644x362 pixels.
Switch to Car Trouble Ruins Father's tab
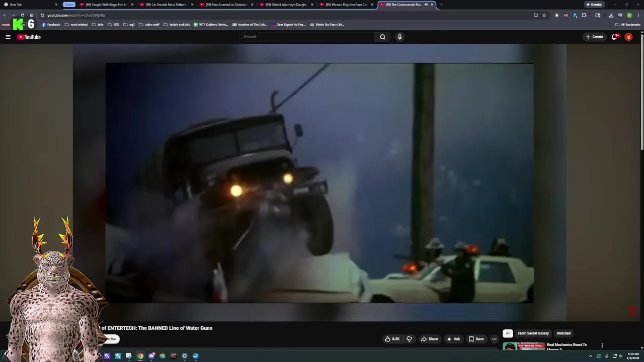tap(166, 5)
